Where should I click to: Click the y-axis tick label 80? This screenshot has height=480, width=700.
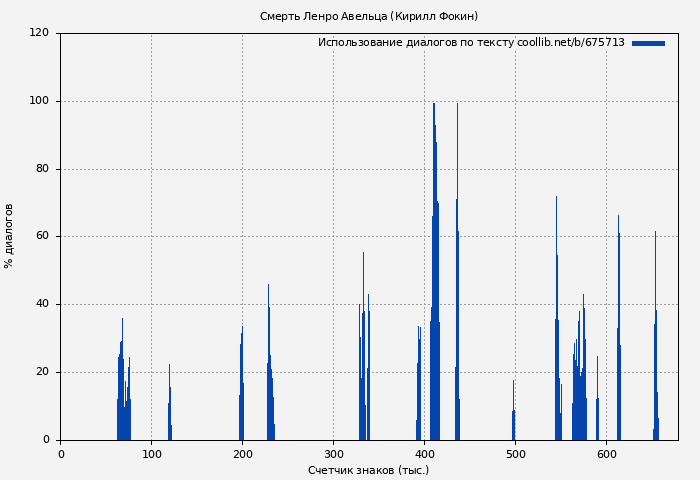42,169
